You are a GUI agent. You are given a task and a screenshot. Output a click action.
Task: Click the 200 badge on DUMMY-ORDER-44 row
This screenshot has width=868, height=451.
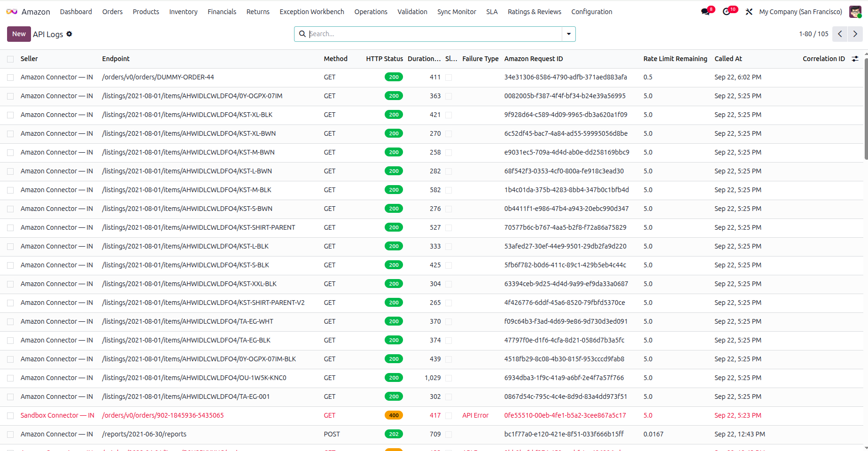click(394, 77)
